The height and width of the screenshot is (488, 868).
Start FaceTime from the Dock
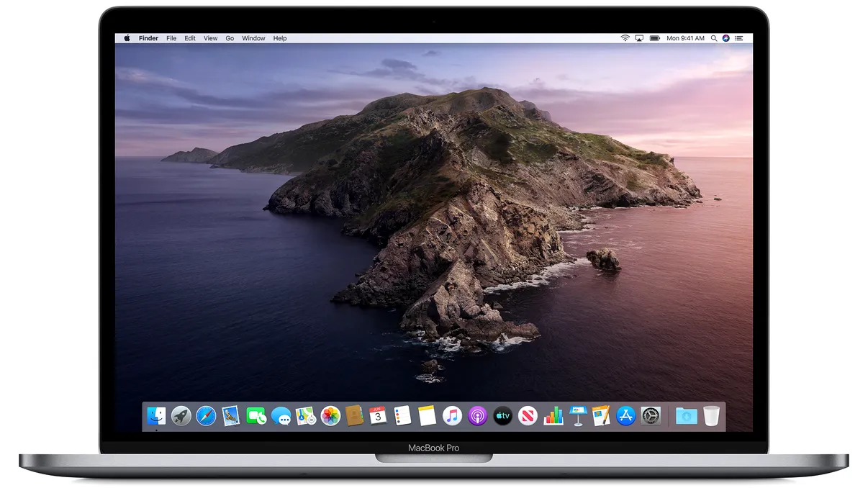coord(255,416)
